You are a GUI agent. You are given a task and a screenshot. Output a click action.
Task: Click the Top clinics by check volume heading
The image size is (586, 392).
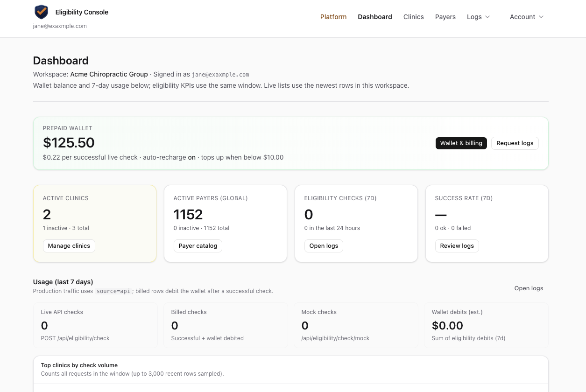[x=79, y=365]
